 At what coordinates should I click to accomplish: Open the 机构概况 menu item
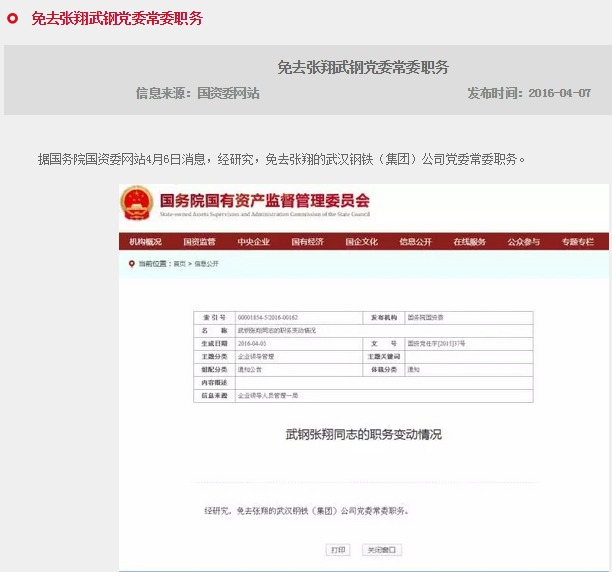146,242
